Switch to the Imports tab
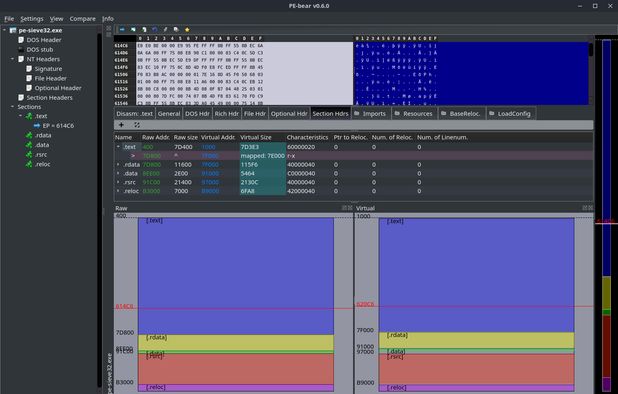Screen dimensions: 618x394 [370, 113]
